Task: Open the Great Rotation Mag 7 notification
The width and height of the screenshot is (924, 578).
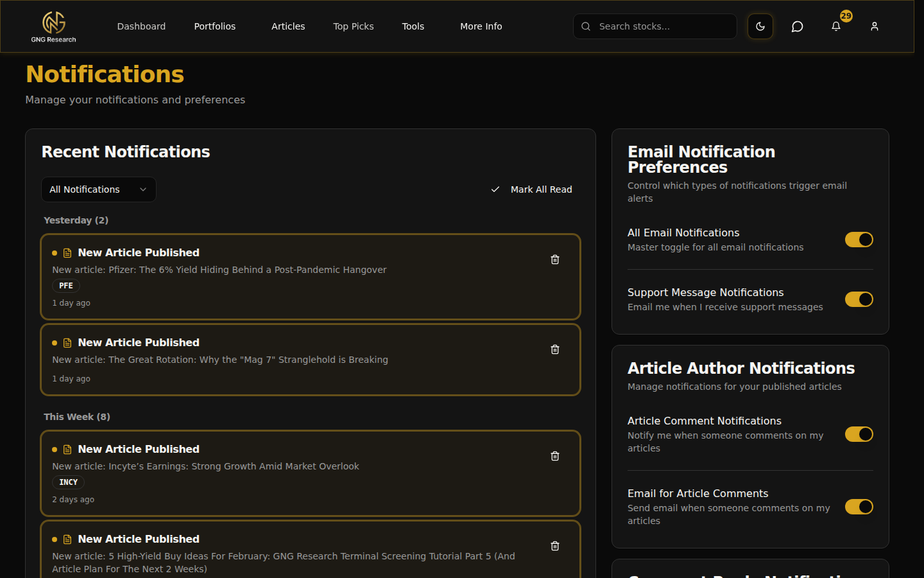Action: coord(311,360)
